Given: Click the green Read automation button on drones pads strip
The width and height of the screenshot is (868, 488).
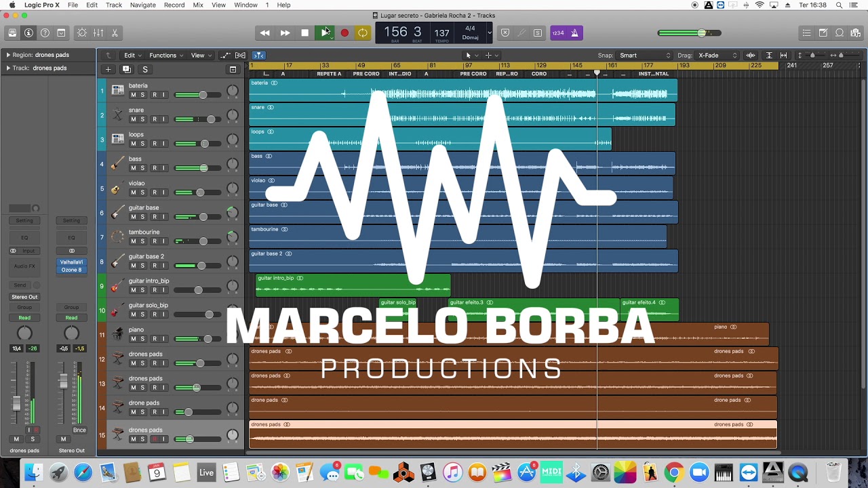Looking at the screenshot, I should pos(24,318).
